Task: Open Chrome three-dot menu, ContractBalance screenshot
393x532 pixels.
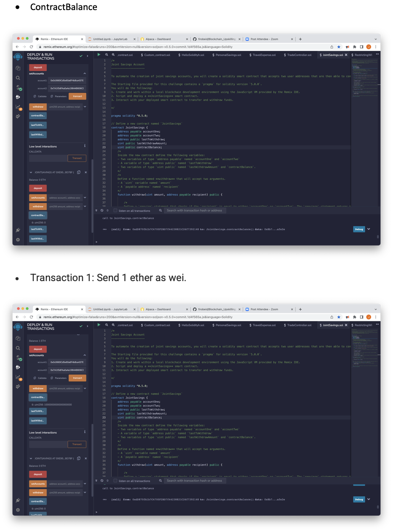Action: [375, 47]
